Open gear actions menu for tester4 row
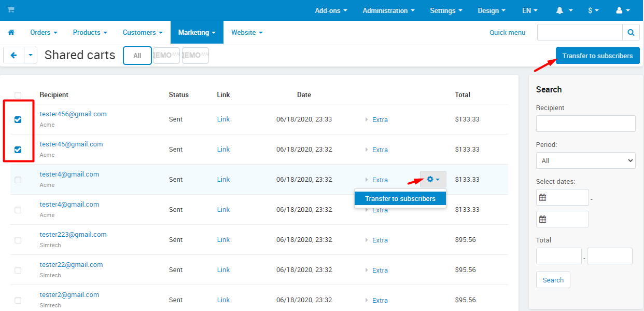Screen dimensions: 644x311 click(x=433, y=180)
